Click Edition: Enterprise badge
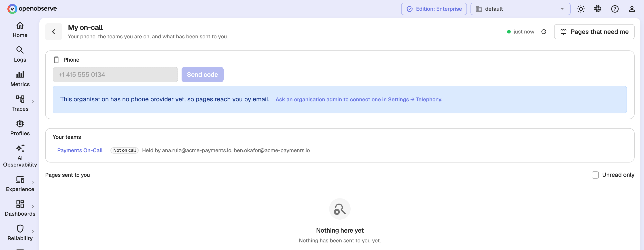644x250 pixels. (434, 9)
